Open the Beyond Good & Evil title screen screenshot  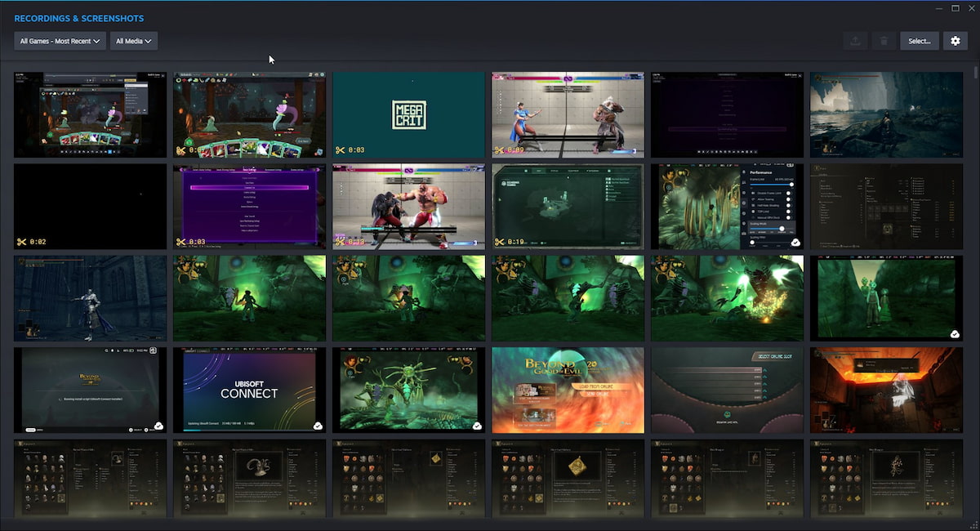pyautogui.click(x=568, y=390)
